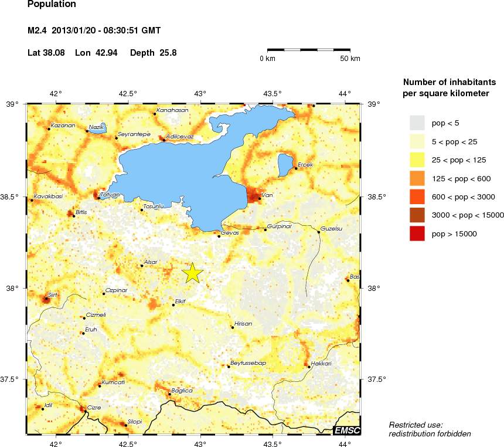Click the Hakkari city dot
Screen dimensions: 504x447
[x=309, y=367]
